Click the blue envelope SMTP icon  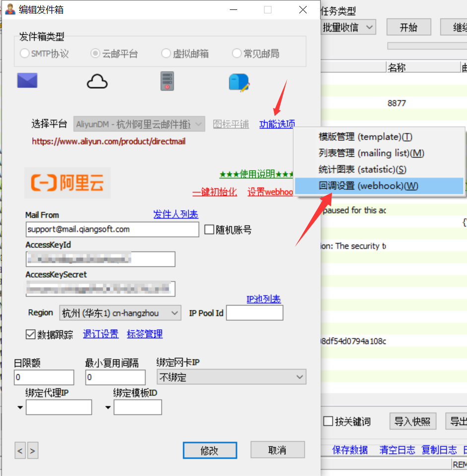click(27, 80)
